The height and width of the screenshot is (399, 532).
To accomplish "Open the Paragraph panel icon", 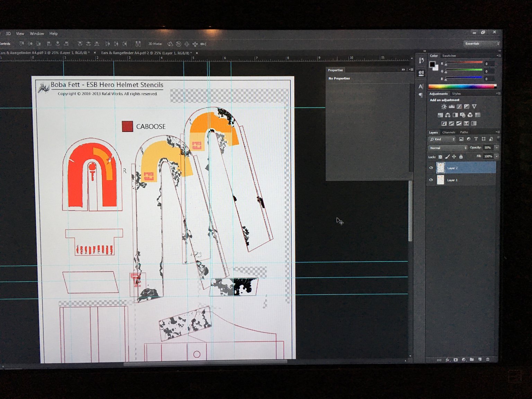I will [421, 95].
